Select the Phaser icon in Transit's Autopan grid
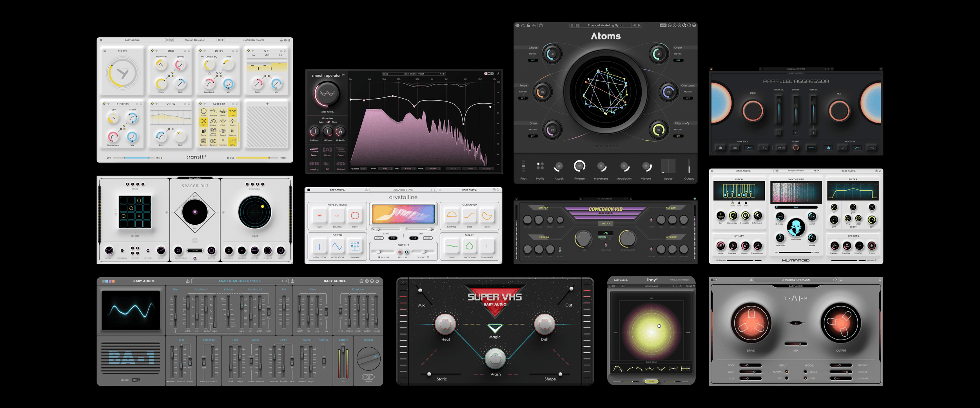Screen dimensions: 980x408 [214, 122]
